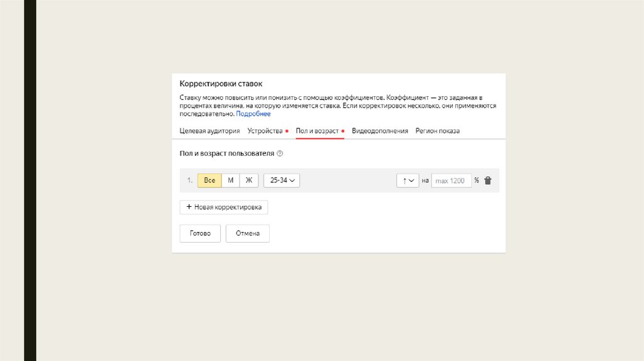Image resolution: width=644 pixels, height=361 pixels.
Task: Click the Корректировки ставок heading
Action: coord(221,84)
